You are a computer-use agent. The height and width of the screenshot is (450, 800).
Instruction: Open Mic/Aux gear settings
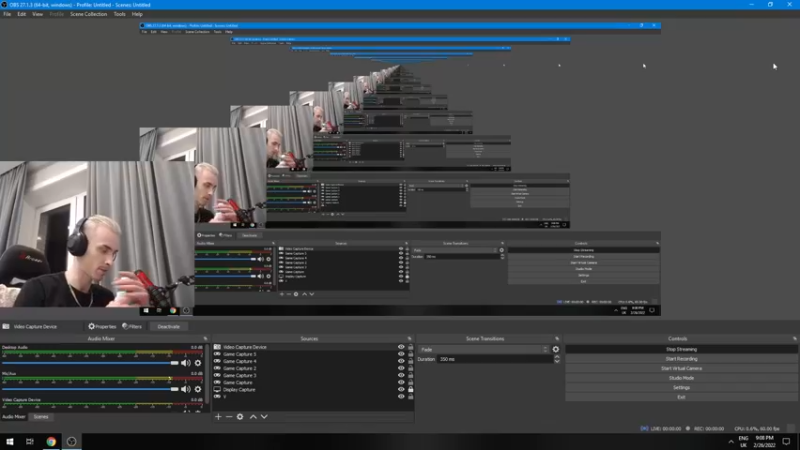(x=198, y=389)
